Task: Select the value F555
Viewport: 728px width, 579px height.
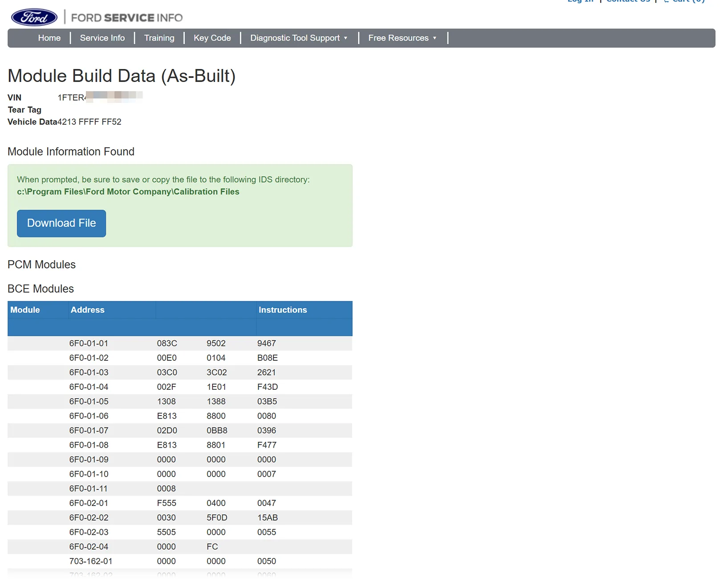Action: click(167, 503)
